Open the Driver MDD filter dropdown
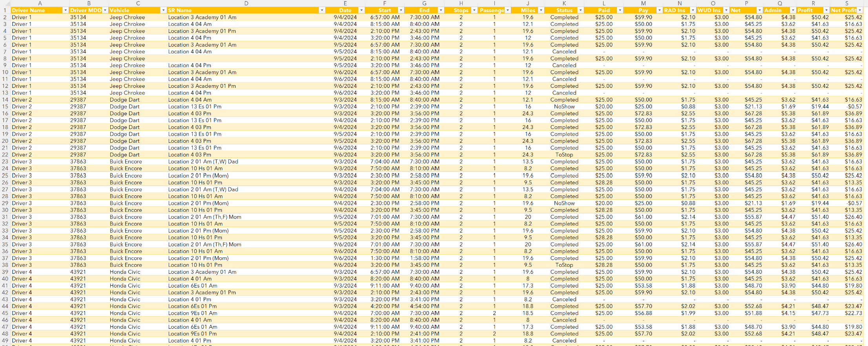868x346 pixels. pyautogui.click(x=105, y=10)
